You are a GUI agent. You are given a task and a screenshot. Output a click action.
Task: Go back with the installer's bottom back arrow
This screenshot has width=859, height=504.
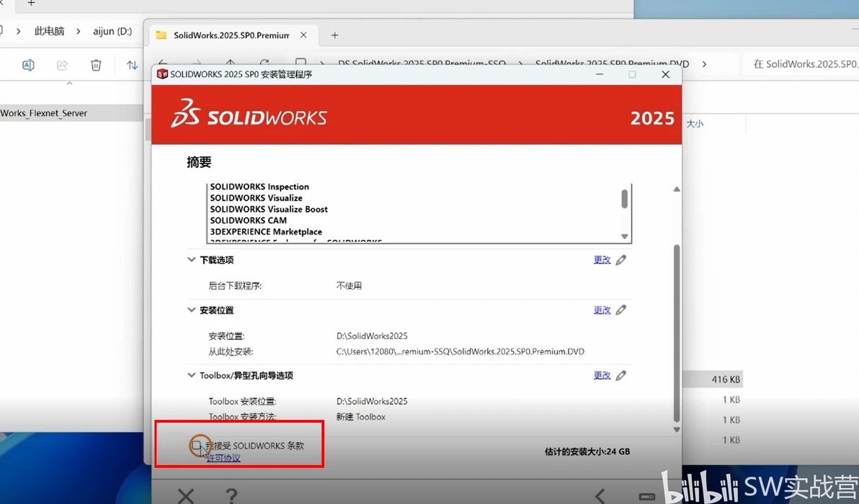tap(600, 496)
